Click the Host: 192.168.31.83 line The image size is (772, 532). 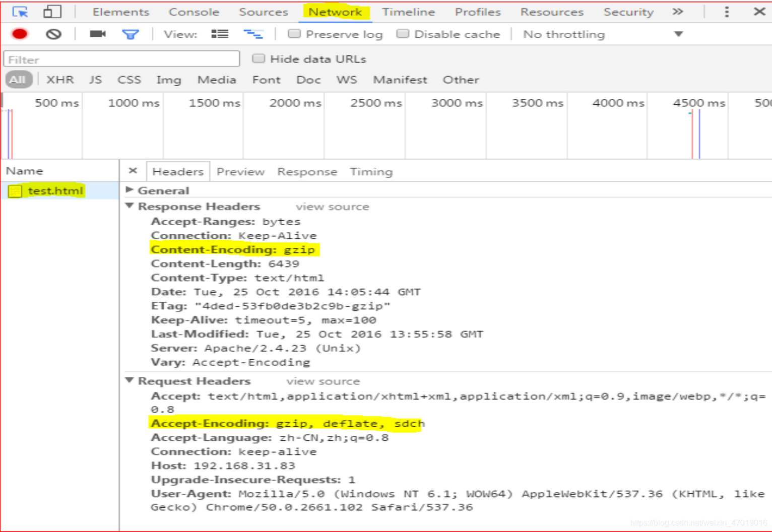point(223,465)
